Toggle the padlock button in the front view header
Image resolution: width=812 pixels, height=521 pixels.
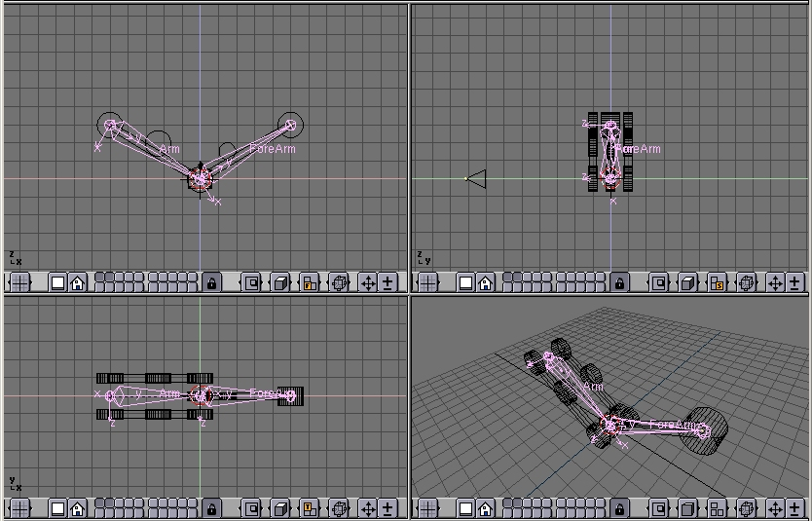click(212, 282)
